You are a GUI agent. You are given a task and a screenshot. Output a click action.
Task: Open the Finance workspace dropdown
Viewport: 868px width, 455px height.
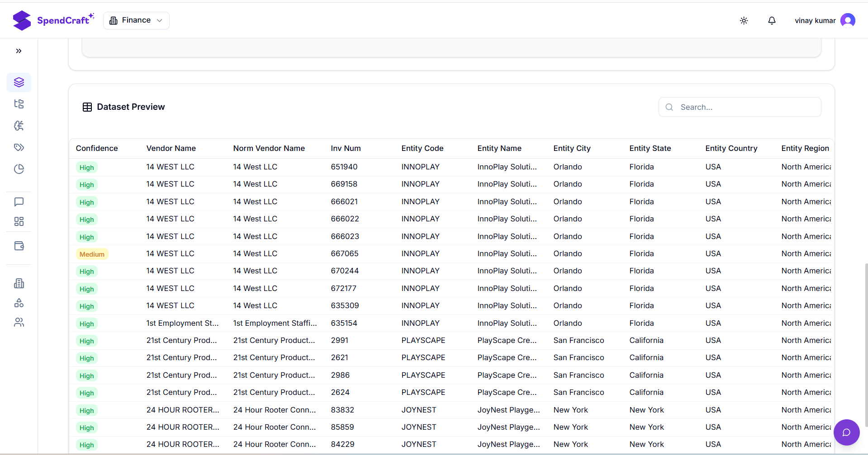point(136,20)
